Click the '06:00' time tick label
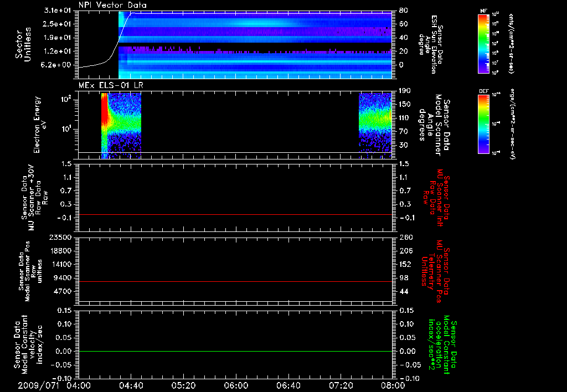 (x=236, y=385)
